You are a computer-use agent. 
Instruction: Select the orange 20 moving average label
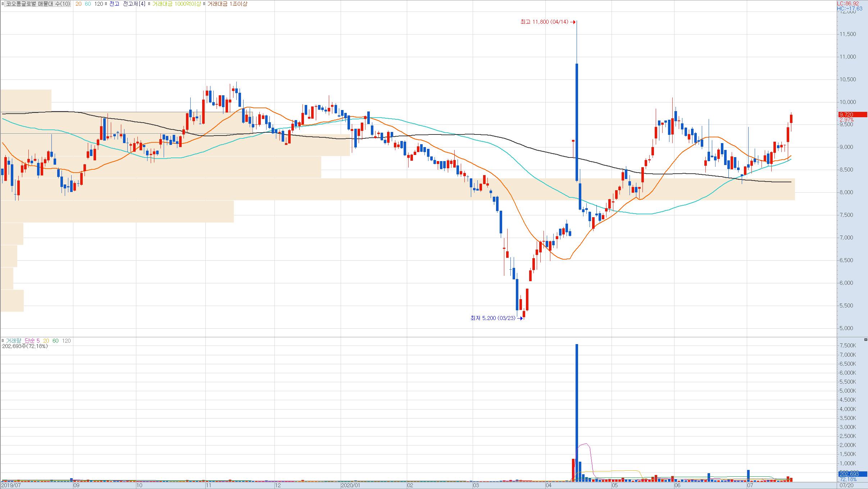coord(78,4)
